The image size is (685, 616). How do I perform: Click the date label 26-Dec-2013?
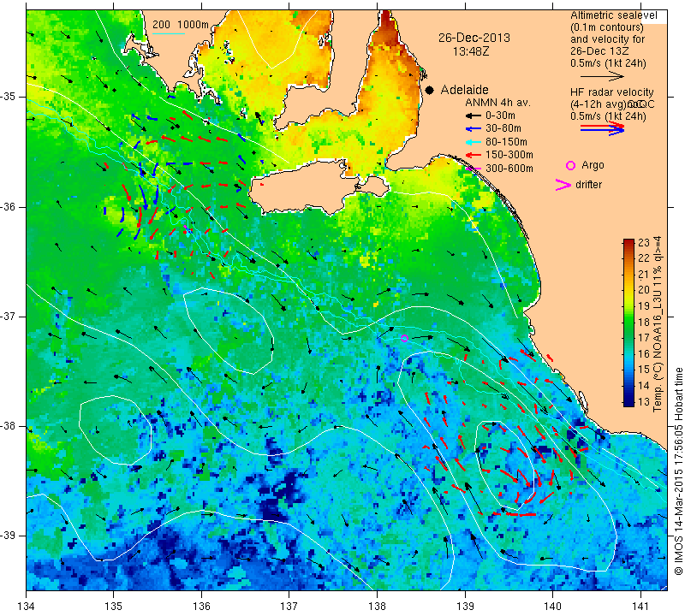[x=474, y=38]
